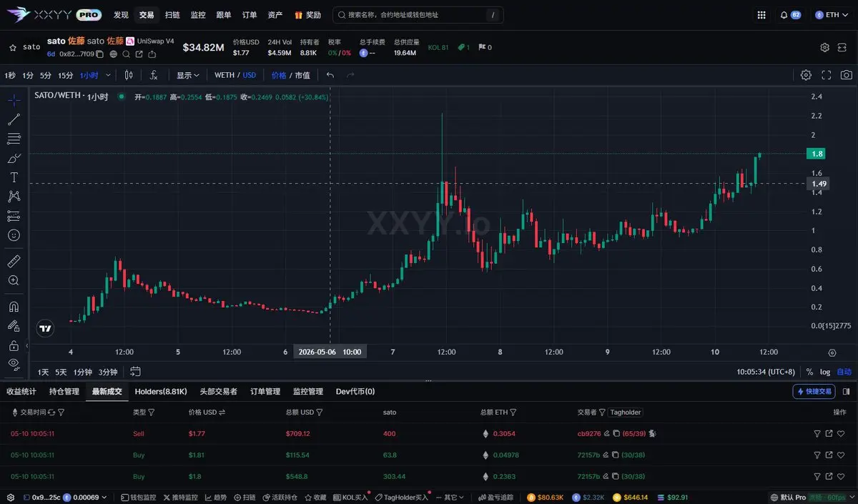Search the token with magnifier icon
This screenshot has height=504, width=858.
[x=126, y=54]
